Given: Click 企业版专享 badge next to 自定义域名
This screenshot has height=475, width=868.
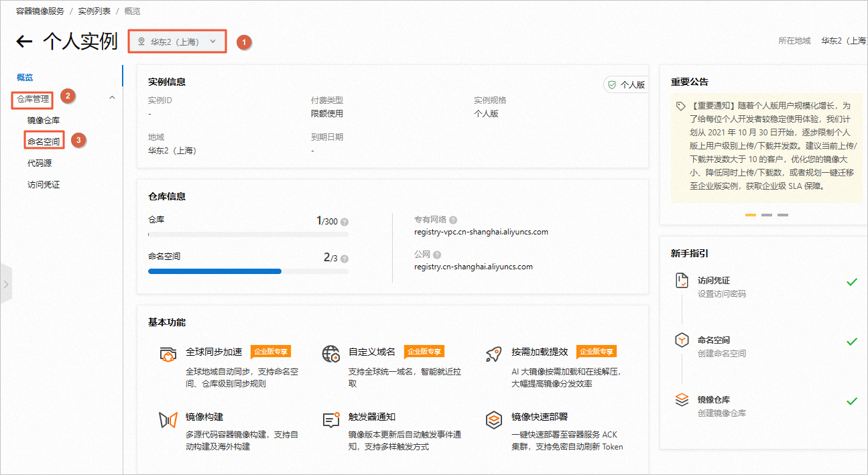Looking at the screenshot, I should click(x=424, y=352).
